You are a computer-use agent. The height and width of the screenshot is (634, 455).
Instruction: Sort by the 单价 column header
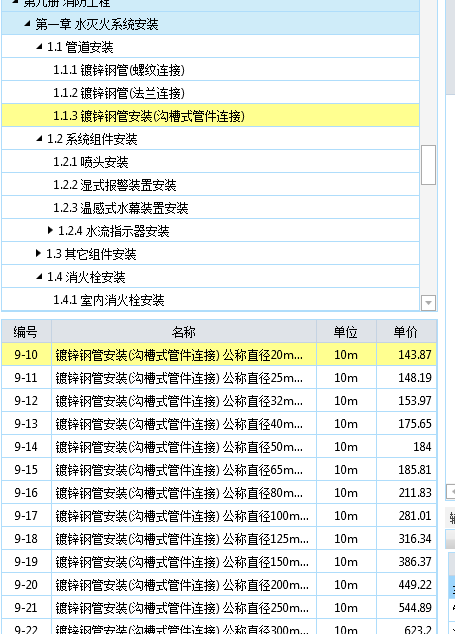pyautogui.click(x=406, y=332)
